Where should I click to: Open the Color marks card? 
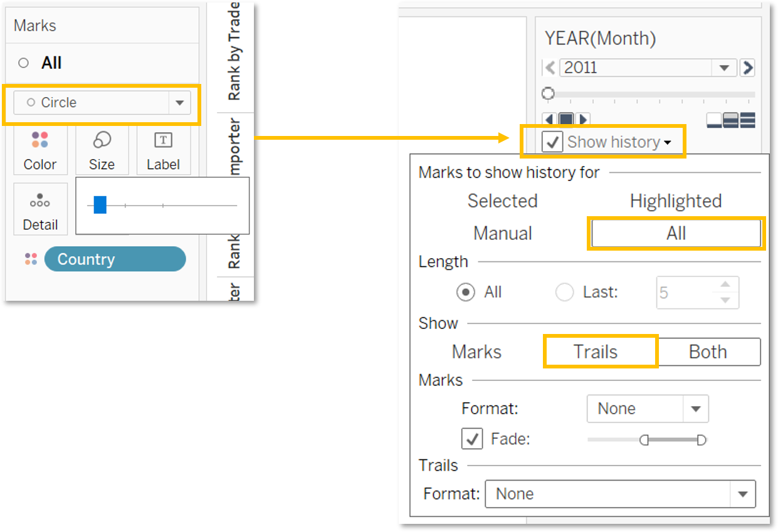(40, 150)
